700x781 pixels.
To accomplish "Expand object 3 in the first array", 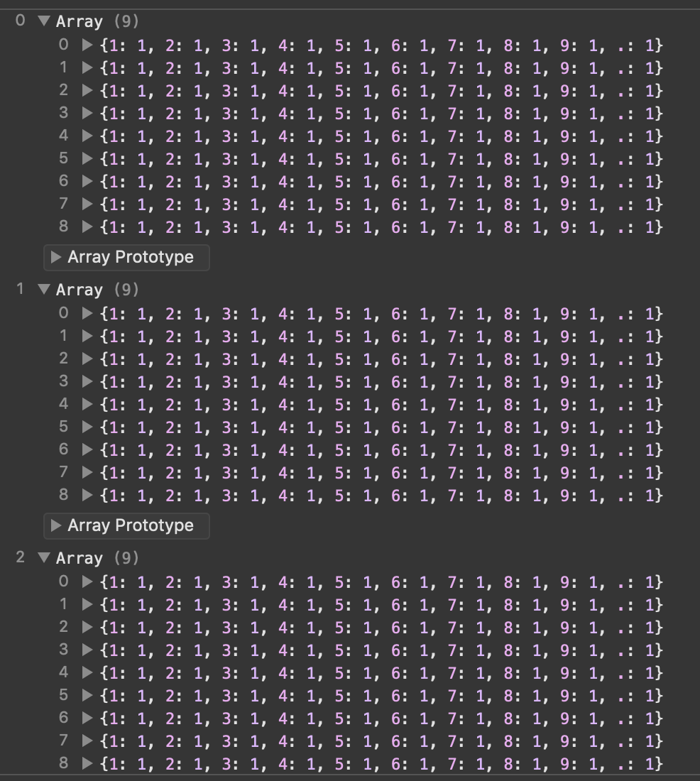I will (87, 114).
